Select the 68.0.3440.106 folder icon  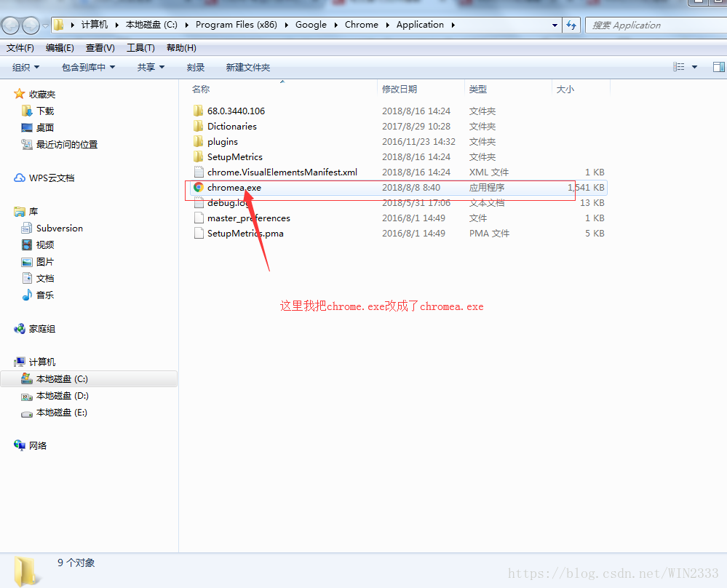point(199,111)
